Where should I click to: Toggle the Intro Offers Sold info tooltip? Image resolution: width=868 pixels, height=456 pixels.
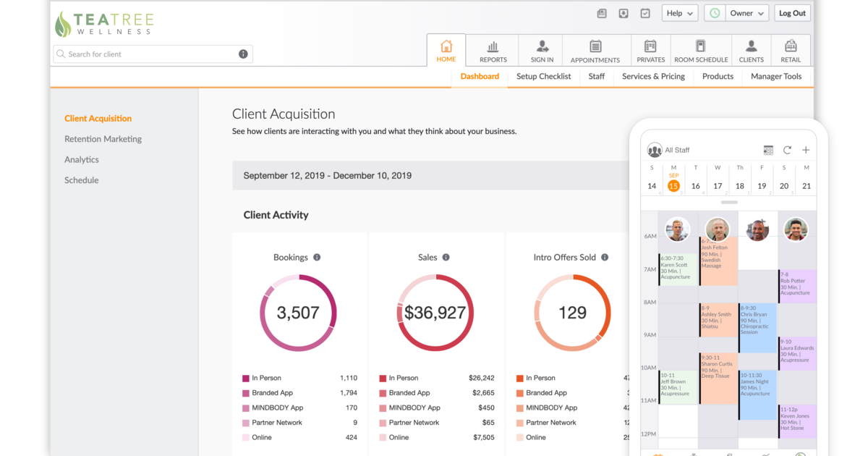coord(605,257)
